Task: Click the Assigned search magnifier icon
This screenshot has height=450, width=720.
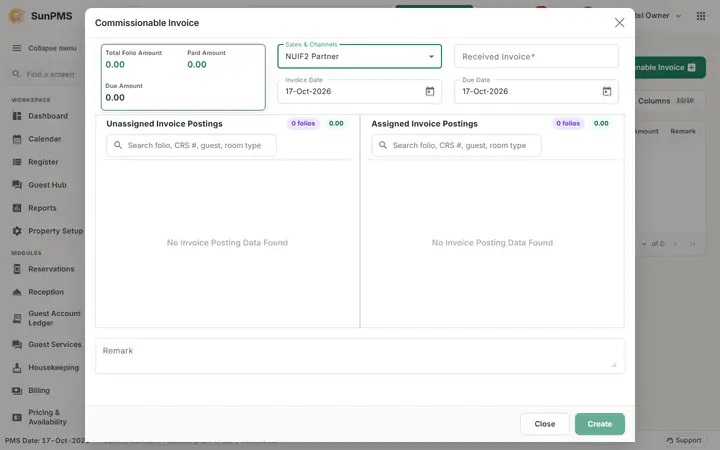Action: pyautogui.click(x=383, y=145)
